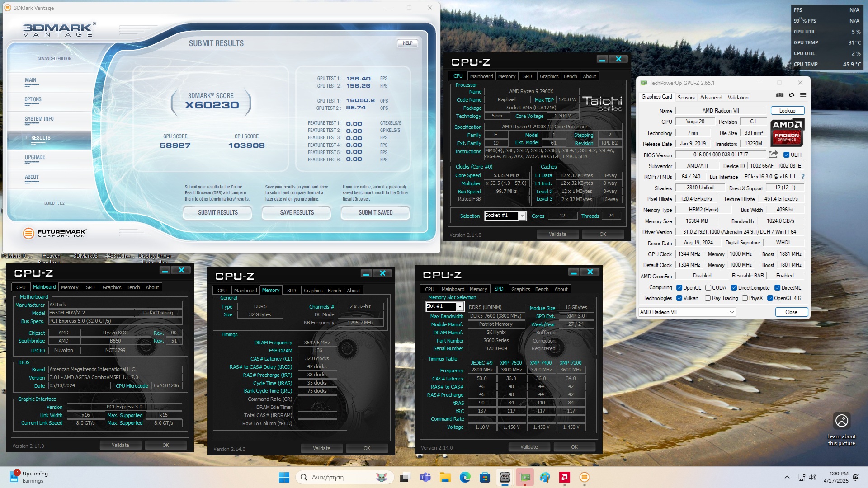Click the CPU-Z taskbar icon
Image resolution: width=868 pixels, height=488 pixels.
tap(505, 477)
